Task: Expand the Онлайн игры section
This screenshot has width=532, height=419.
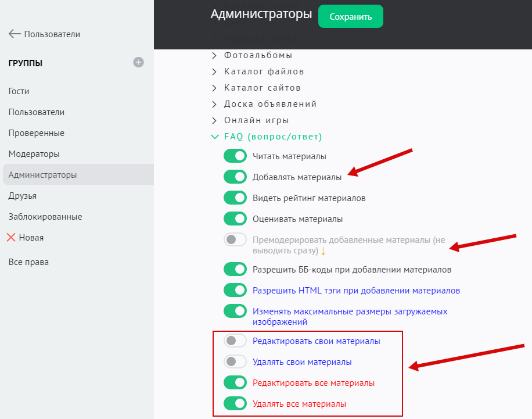Action: (214, 120)
